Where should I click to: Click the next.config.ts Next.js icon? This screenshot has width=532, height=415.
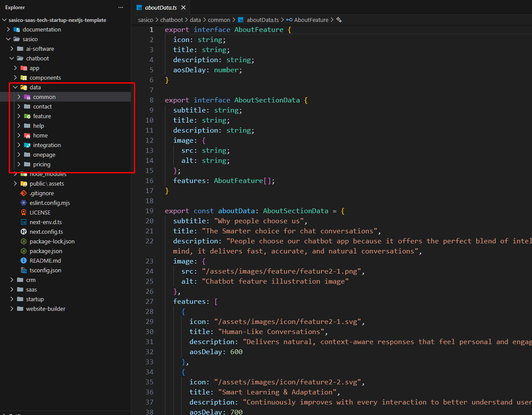[24, 232]
